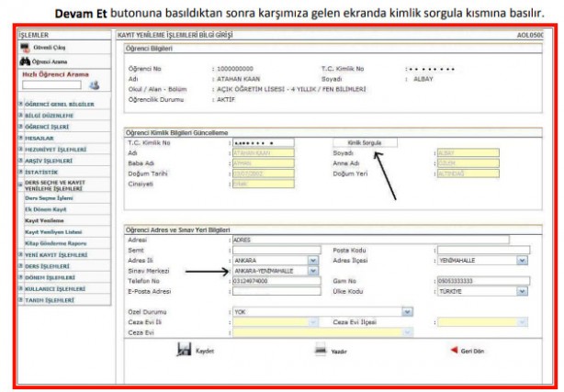Click the Cinsiyeti yellow field
The height and width of the screenshot is (392, 564).
(x=264, y=184)
